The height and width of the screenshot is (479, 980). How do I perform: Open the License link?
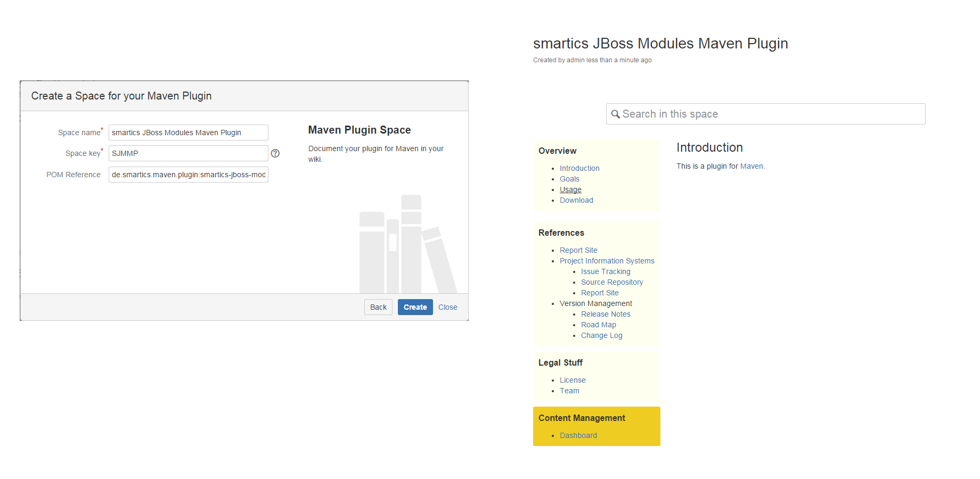[x=573, y=380]
